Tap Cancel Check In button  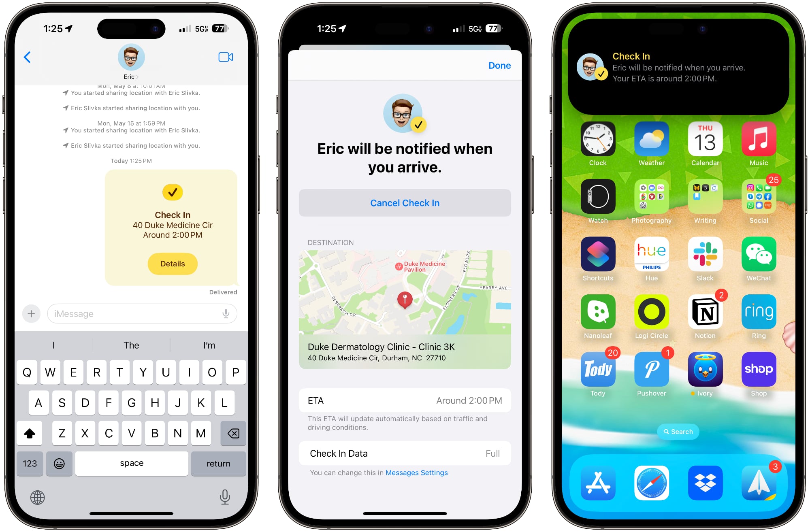tap(405, 203)
